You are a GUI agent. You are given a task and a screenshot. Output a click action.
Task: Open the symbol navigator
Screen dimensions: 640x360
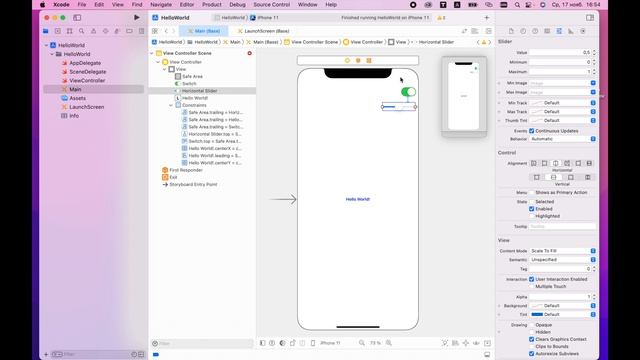point(69,31)
